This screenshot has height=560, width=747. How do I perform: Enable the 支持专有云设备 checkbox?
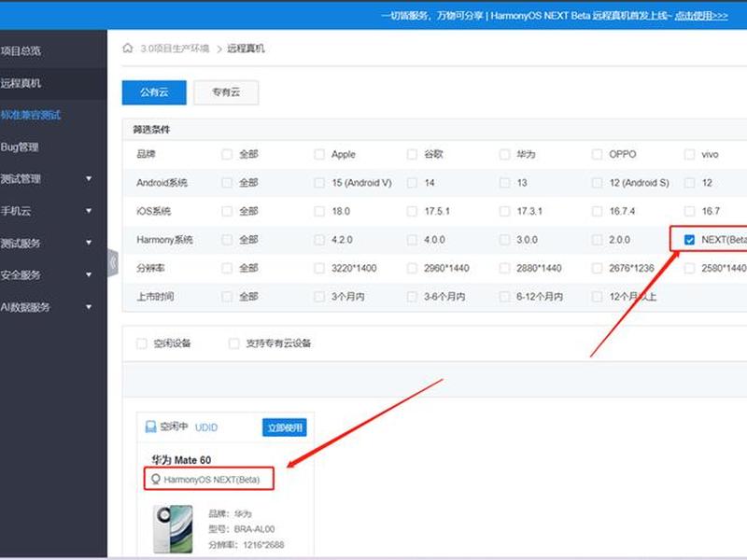pos(234,343)
